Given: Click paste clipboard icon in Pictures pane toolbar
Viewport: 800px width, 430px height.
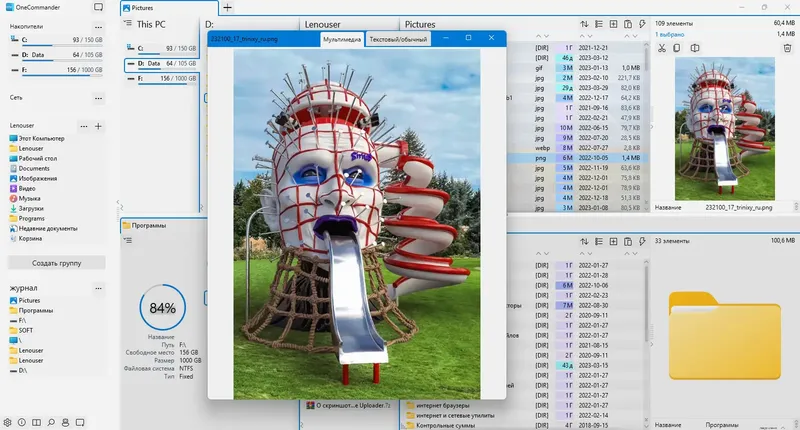Looking at the screenshot, I should [628, 24].
